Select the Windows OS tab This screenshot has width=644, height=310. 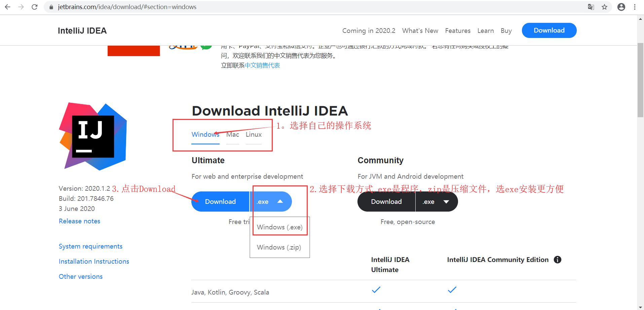click(x=205, y=135)
